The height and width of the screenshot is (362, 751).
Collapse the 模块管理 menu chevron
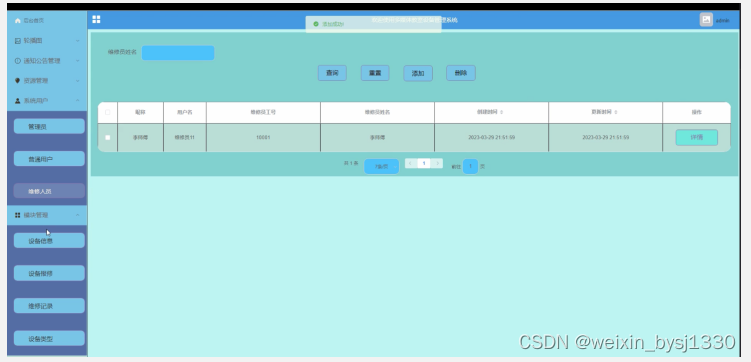pyautogui.click(x=78, y=215)
